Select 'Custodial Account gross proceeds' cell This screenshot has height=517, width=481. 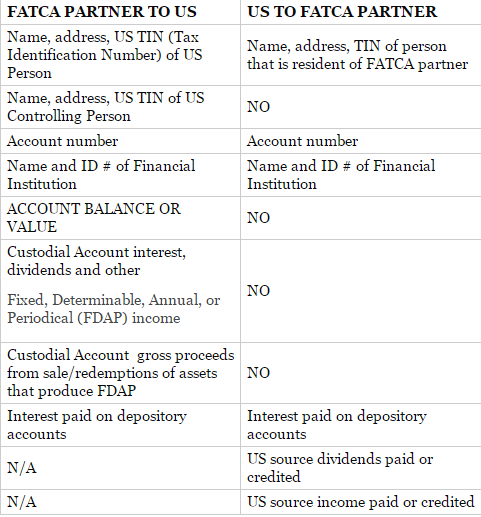coord(121,373)
